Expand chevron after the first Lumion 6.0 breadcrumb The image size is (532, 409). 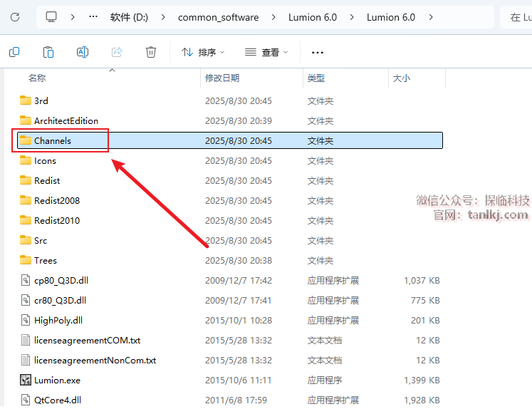(x=352, y=17)
